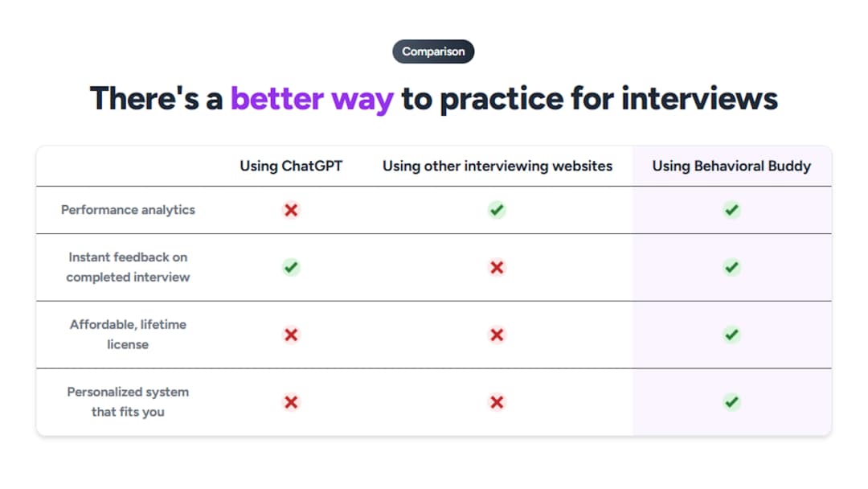
Task: Click Instant feedback on completed interview label
Action: pyautogui.click(x=128, y=267)
